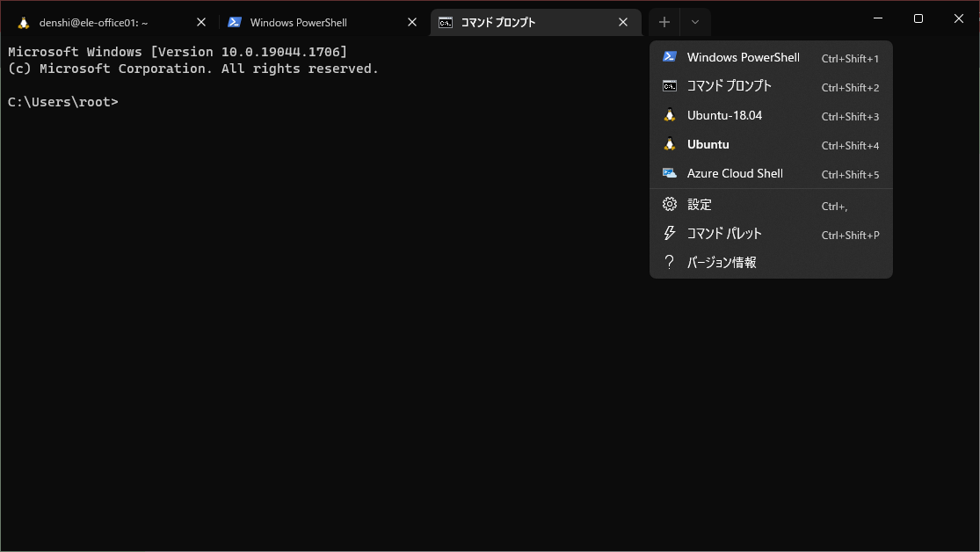The width and height of the screenshot is (980, 552).
Task: Click the penguin icon on the denshi tab
Action: (24, 23)
